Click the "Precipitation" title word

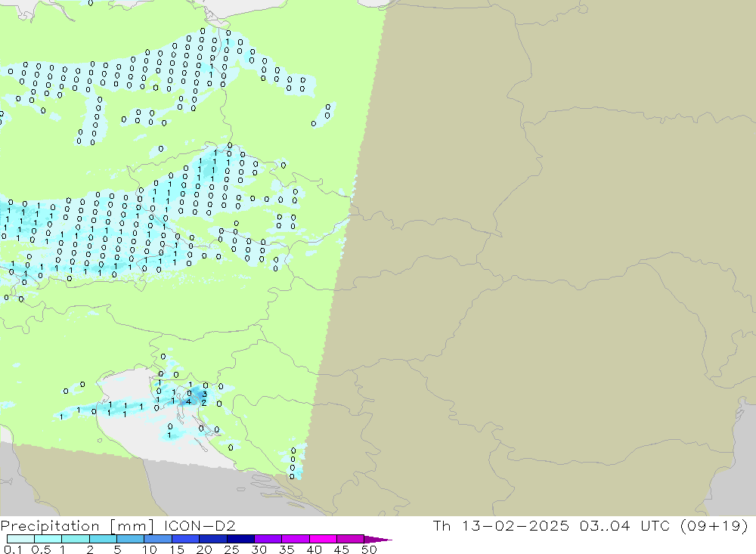(50, 526)
